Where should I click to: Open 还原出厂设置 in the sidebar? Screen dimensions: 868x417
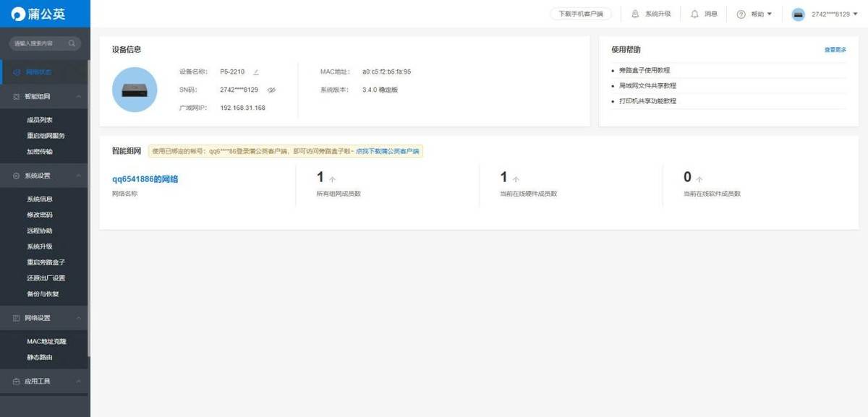(x=46, y=278)
